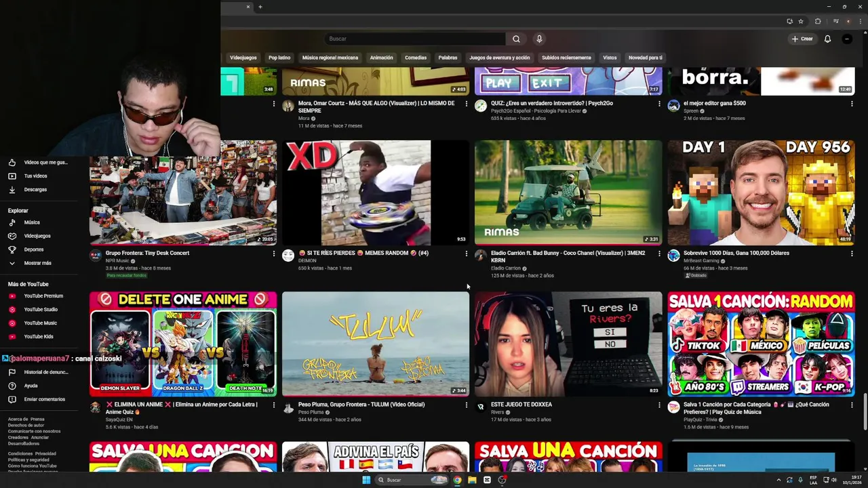Open options menu for Grupo Frontera Tiny Desk Concert

pyautogui.click(x=273, y=253)
